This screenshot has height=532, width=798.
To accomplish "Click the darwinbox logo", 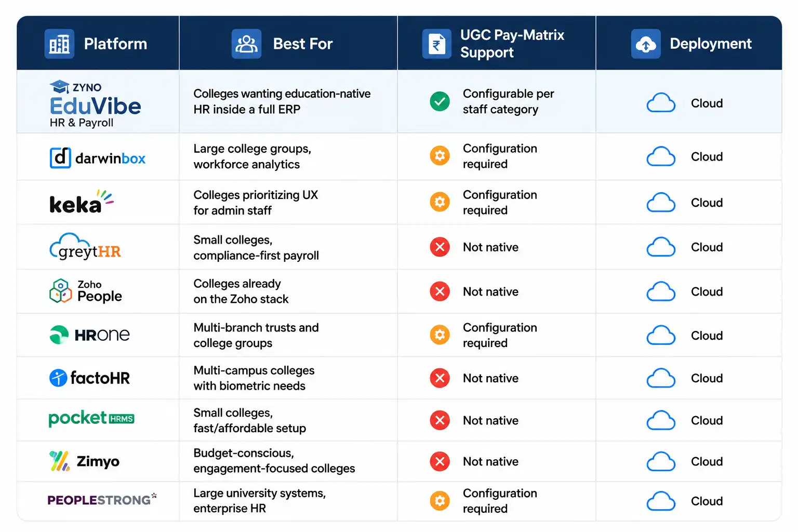I will (x=98, y=158).
